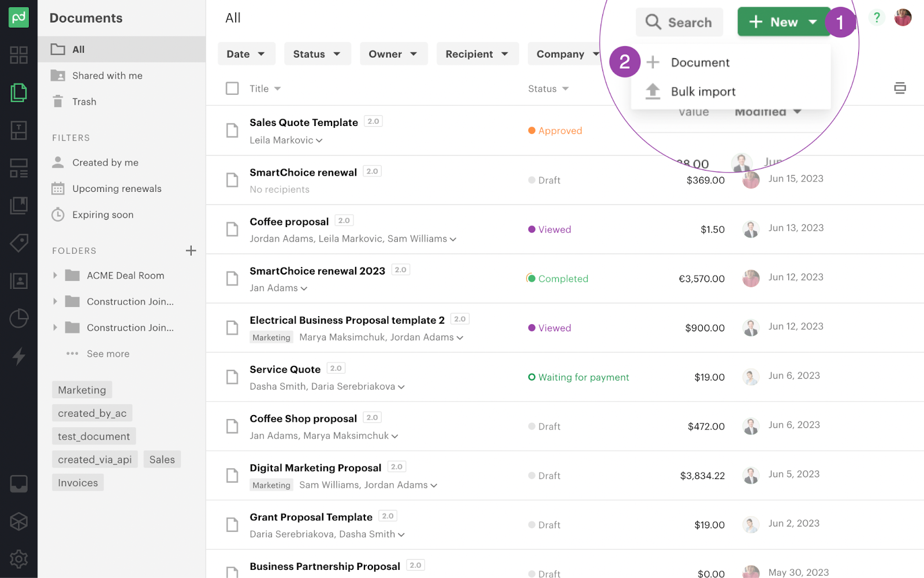Toggle the select all documents checkbox
The height and width of the screenshot is (578, 924).
pyautogui.click(x=232, y=88)
